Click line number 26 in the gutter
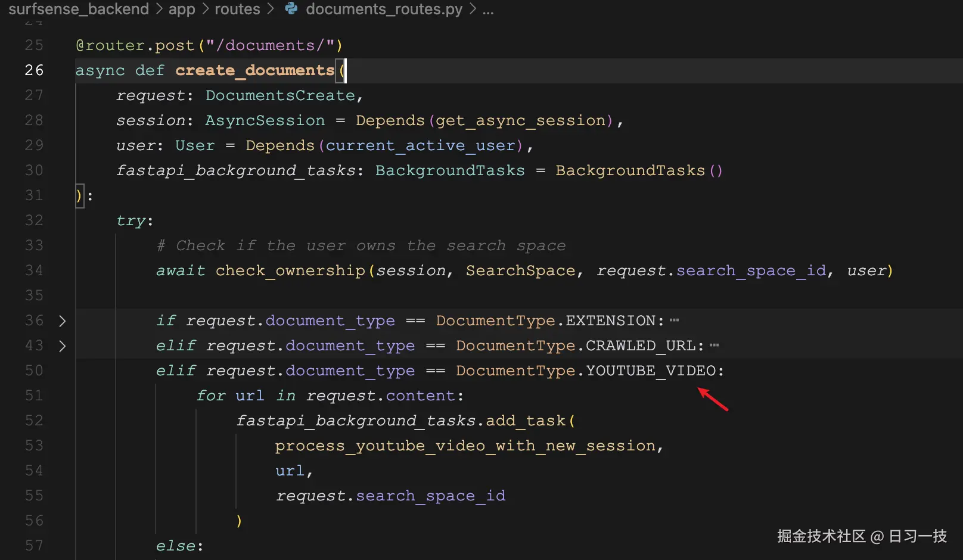Image resolution: width=963 pixels, height=560 pixels. pyautogui.click(x=34, y=70)
